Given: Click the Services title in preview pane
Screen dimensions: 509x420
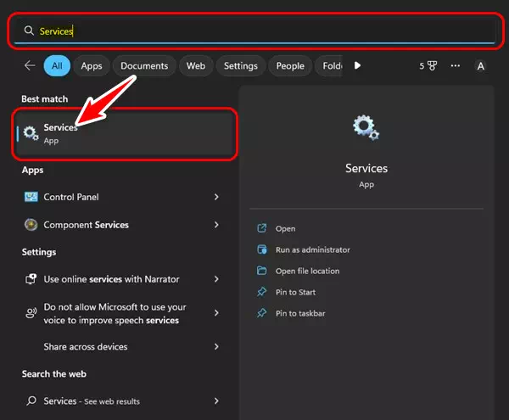Looking at the screenshot, I should [x=366, y=168].
